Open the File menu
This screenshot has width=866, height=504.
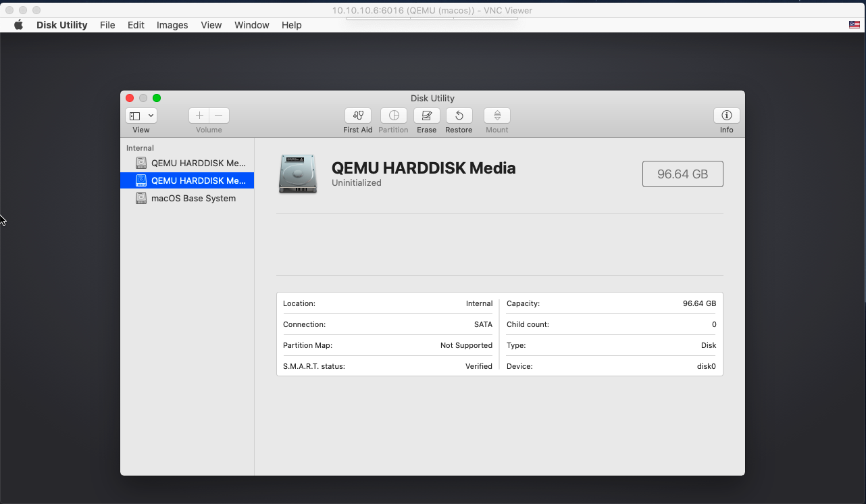pos(107,25)
